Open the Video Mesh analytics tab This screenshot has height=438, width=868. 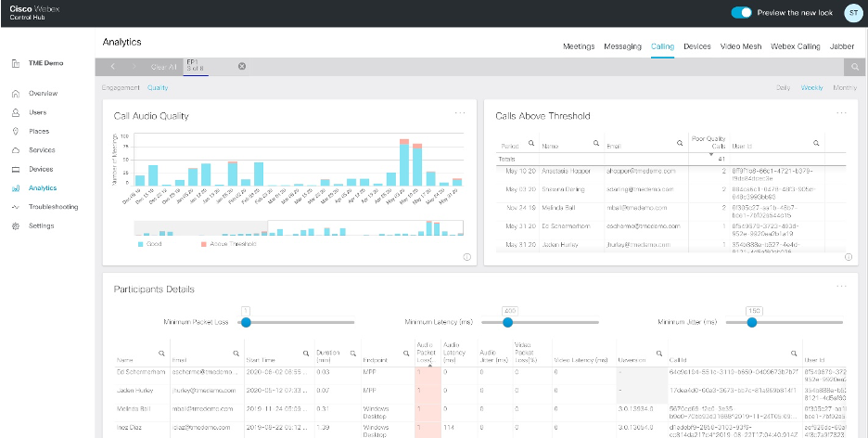[x=741, y=45]
